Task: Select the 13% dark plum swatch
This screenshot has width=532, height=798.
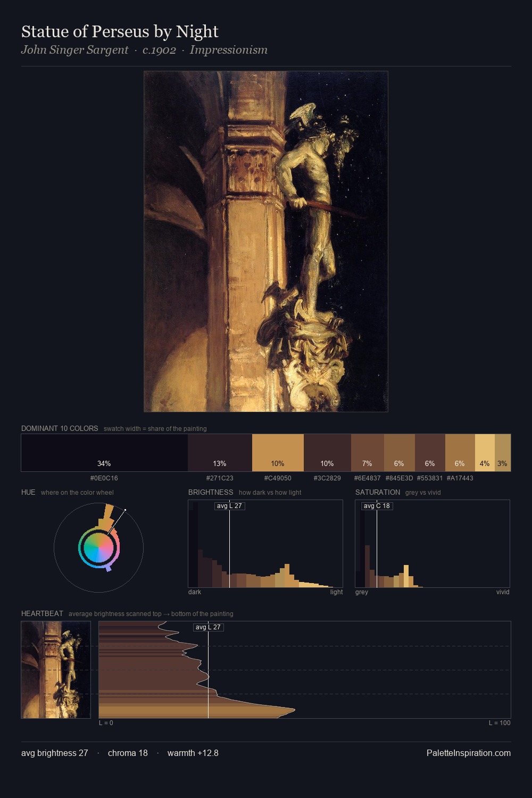Action: click(x=220, y=453)
